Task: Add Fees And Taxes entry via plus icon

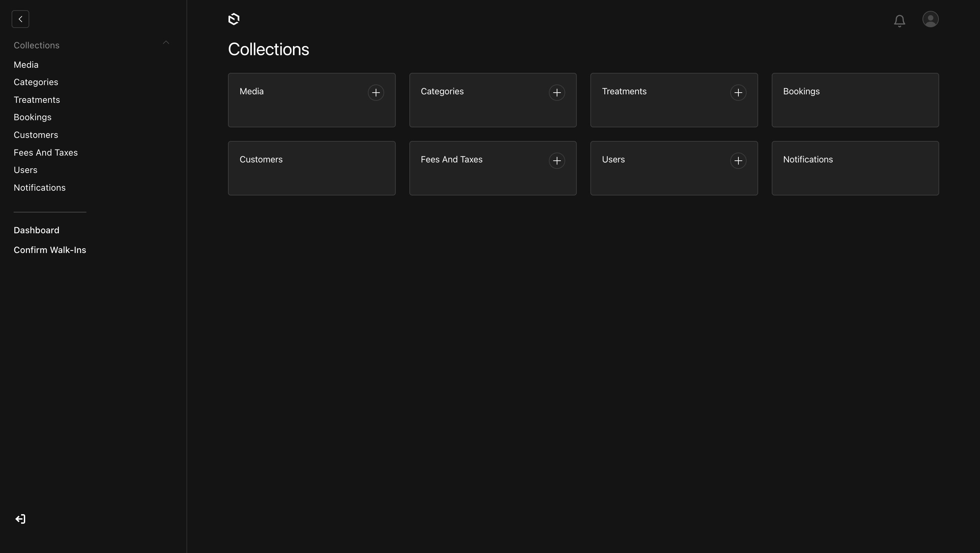Action: [x=557, y=161]
